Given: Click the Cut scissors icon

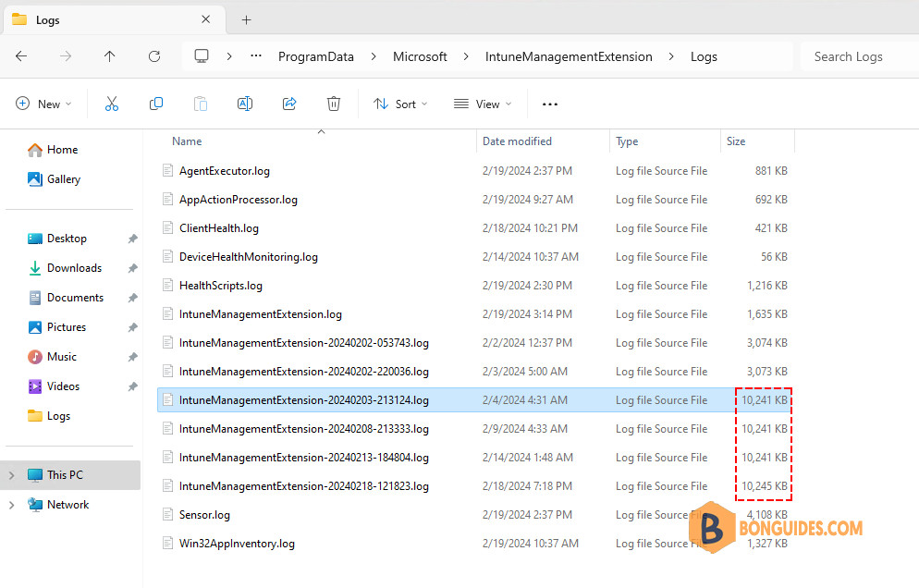Looking at the screenshot, I should pos(111,104).
